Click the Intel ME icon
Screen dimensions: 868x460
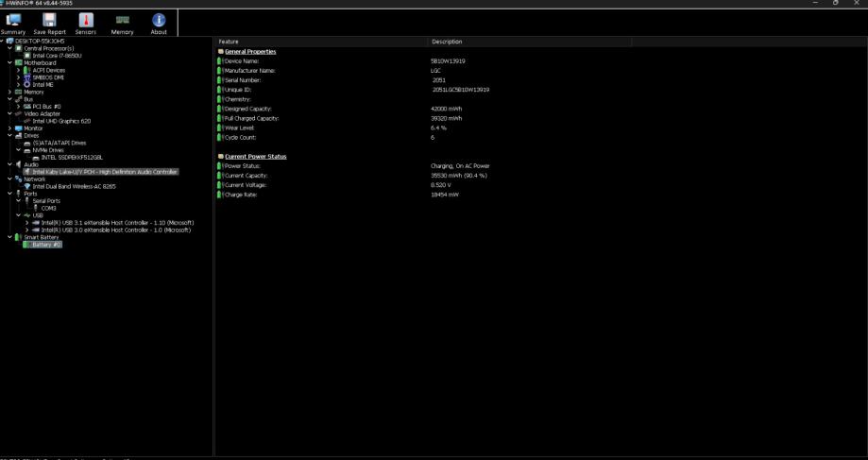point(27,85)
